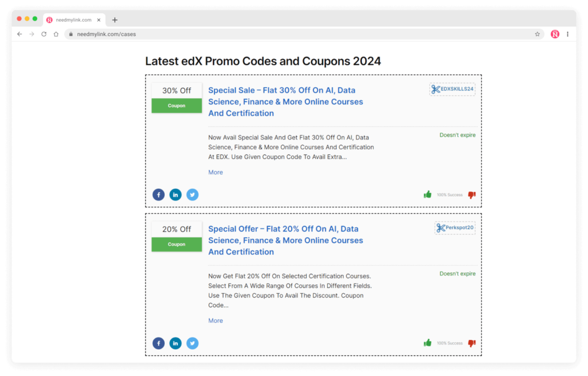Bookmark the page using the star icon
The height and width of the screenshot is (376, 588).
537,34
